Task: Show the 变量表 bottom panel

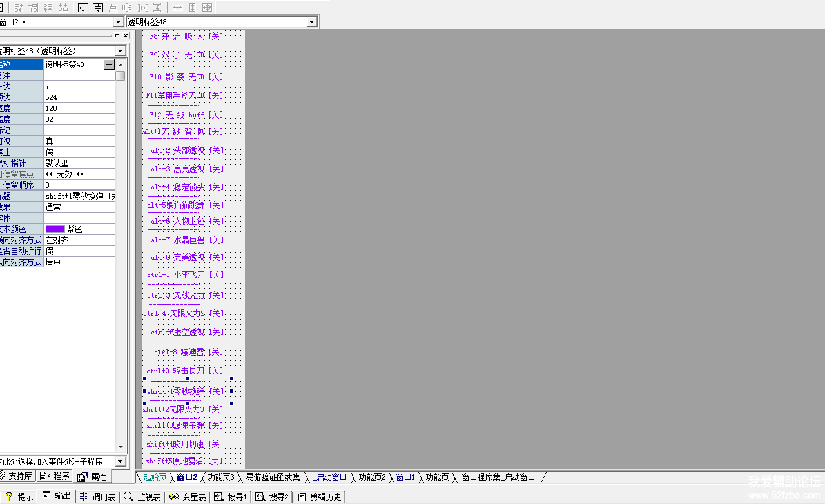Action: click(188, 496)
